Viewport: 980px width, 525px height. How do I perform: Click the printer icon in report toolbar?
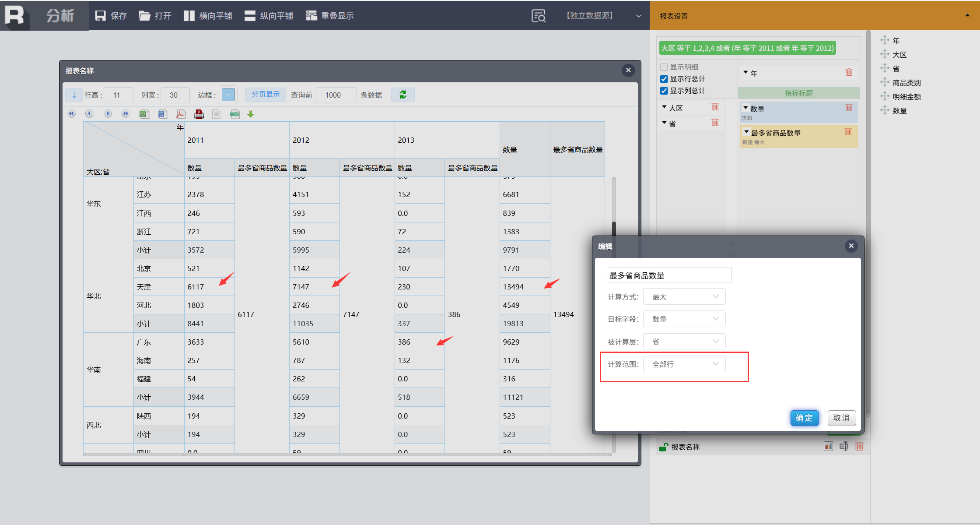coord(199,114)
